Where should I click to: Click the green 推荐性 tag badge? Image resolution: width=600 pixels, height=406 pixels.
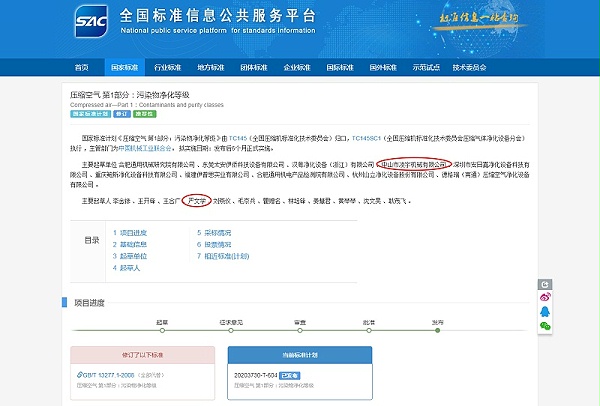pyautogui.click(x=145, y=114)
